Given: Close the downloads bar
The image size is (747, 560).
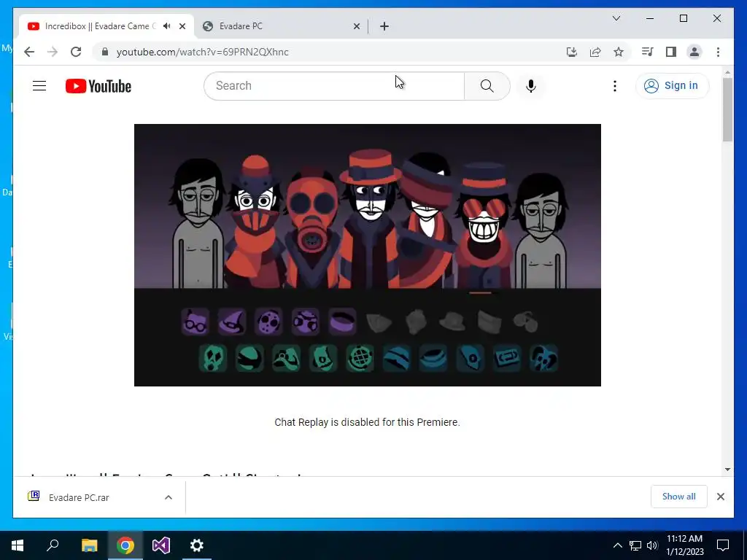Looking at the screenshot, I should tap(720, 497).
